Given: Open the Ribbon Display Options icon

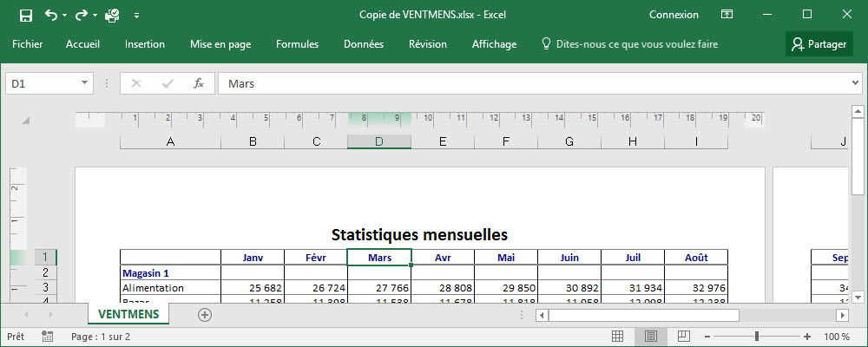Looking at the screenshot, I should (x=729, y=15).
